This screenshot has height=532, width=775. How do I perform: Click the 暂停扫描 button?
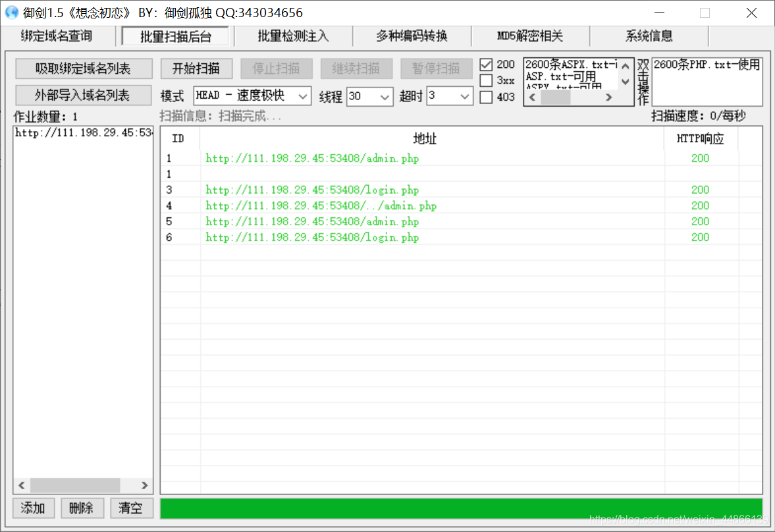click(437, 68)
